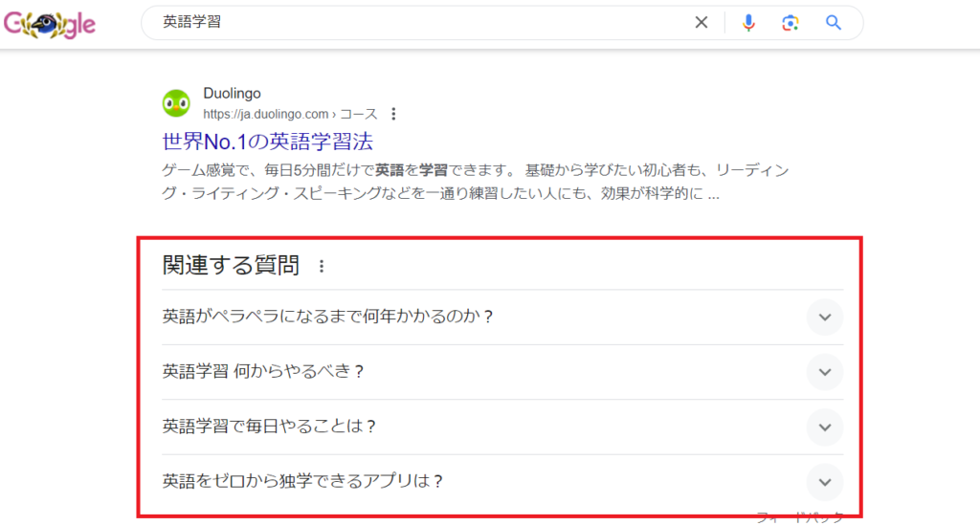Expand 英語がペラペラになるまで何年かかるのか？ chevron
Image resolution: width=980 pixels, height=526 pixels.
pos(825,317)
